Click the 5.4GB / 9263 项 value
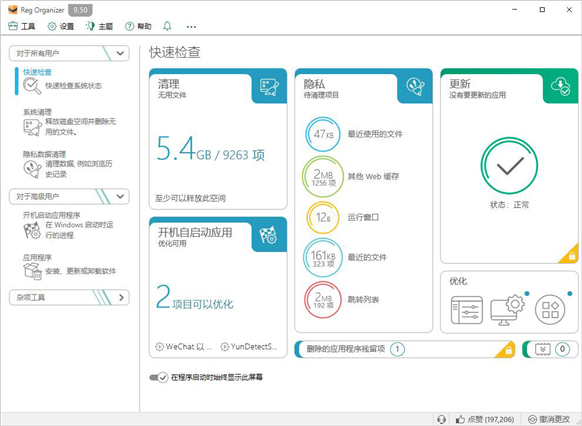This screenshot has width=582, height=426. click(x=210, y=149)
